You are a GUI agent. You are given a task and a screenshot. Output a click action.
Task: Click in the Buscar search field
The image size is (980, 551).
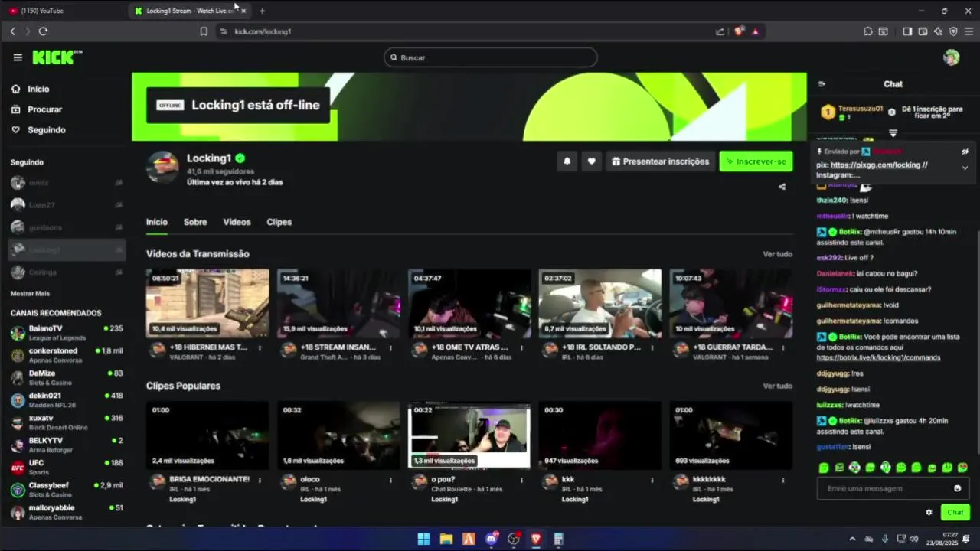(x=491, y=57)
